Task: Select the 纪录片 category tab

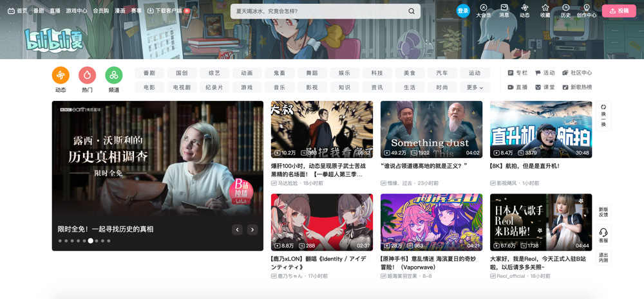Action: coord(214,87)
